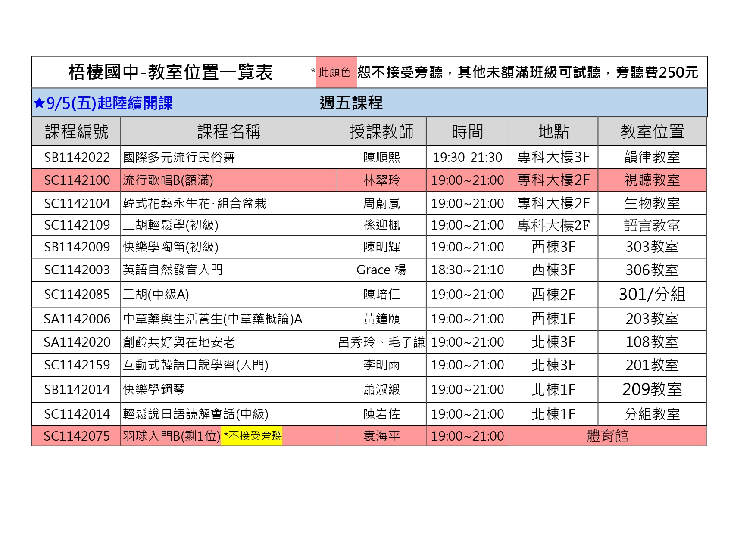The height and width of the screenshot is (534, 756).
Task: Select course code SC1142075
Action: click(x=77, y=436)
